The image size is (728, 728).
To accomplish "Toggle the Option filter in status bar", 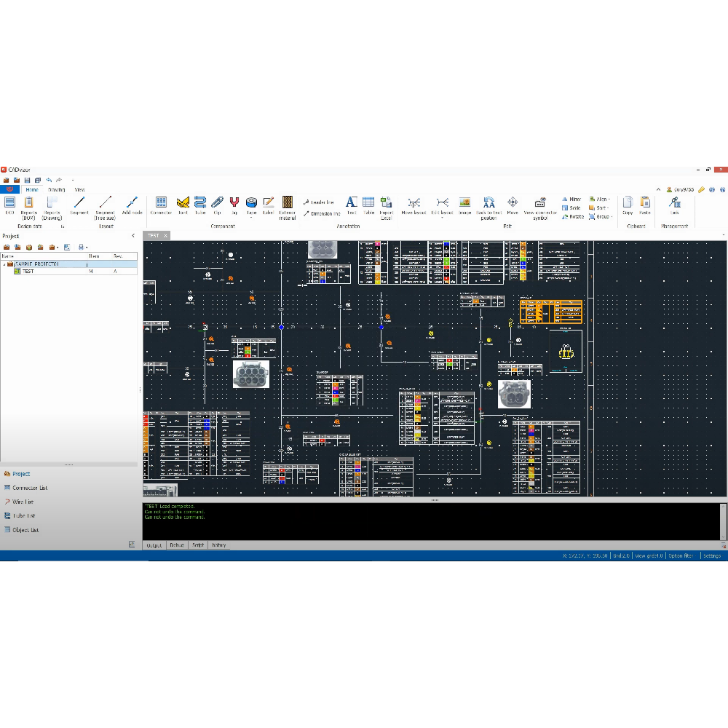I will click(681, 555).
